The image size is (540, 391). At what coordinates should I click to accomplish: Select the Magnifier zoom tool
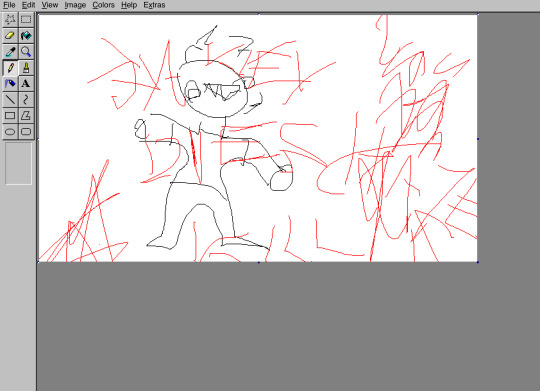26,52
